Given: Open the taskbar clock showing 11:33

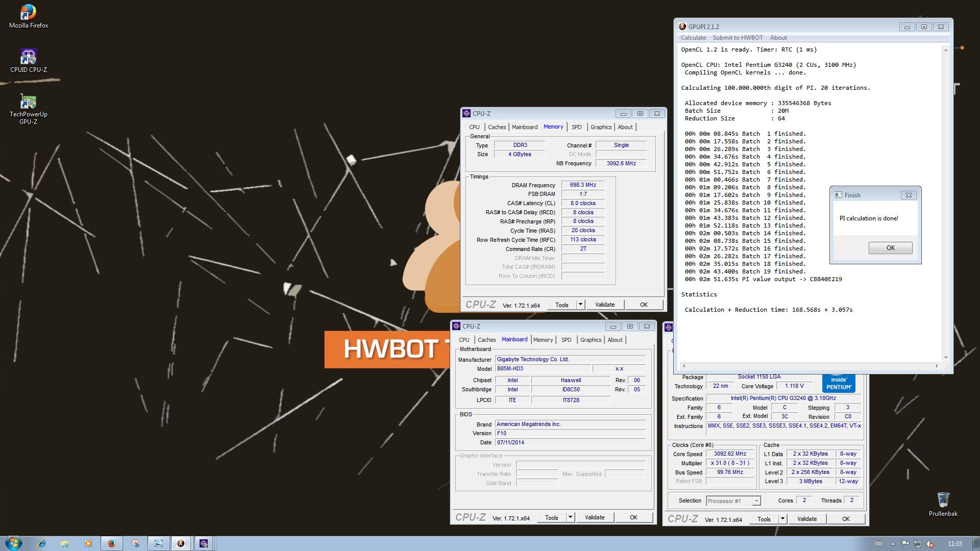Looking at the screenshot, I should point(954,544).
